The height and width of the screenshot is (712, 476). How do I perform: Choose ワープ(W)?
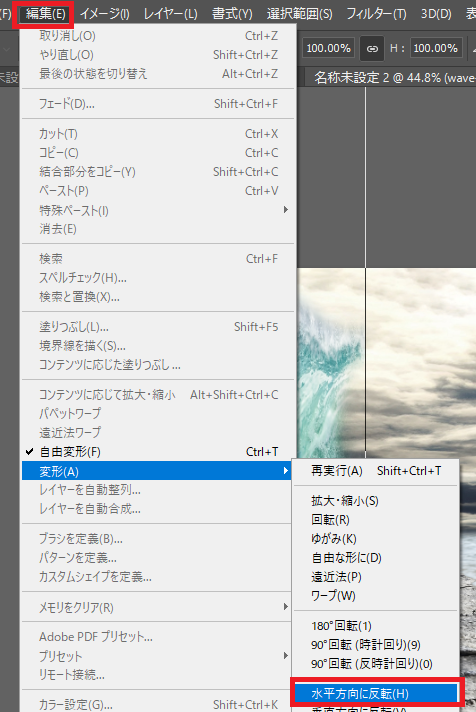pos(376,596)
